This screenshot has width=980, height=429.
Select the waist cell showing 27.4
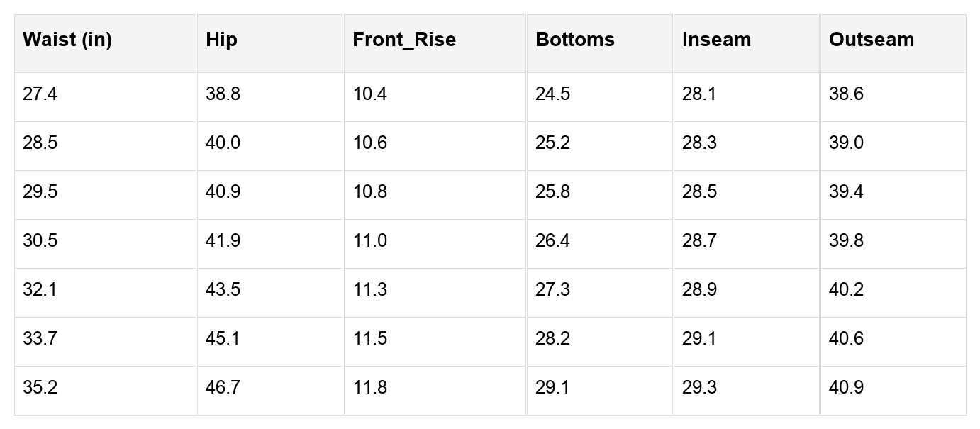40,94
